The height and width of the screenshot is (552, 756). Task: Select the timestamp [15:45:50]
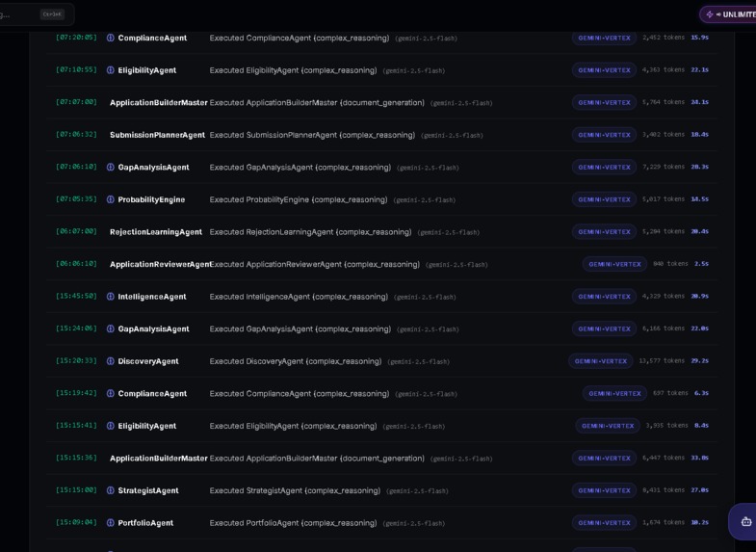[76, 296]
